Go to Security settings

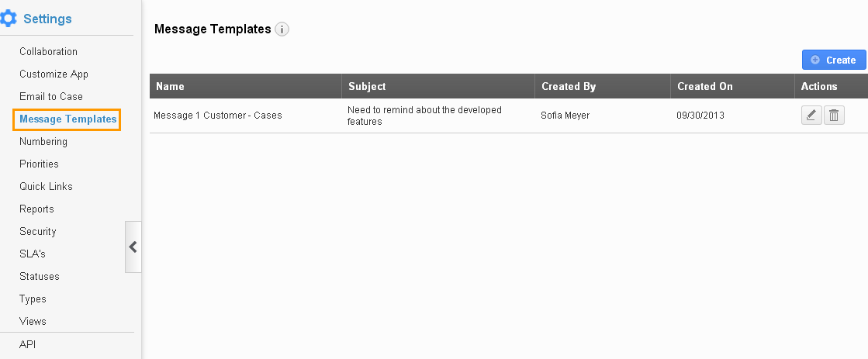pyautogui.click(x=38, y=231)
